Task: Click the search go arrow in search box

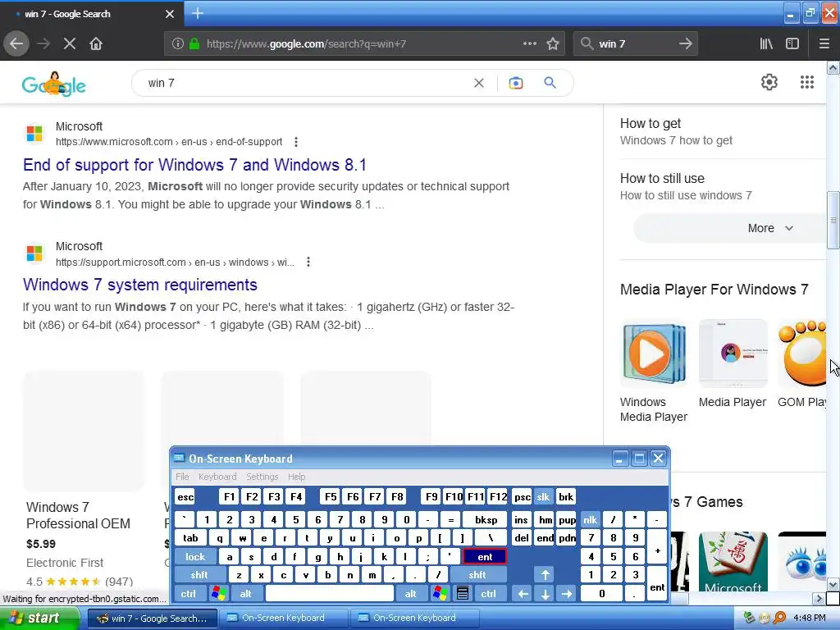Action: [685, 44]
